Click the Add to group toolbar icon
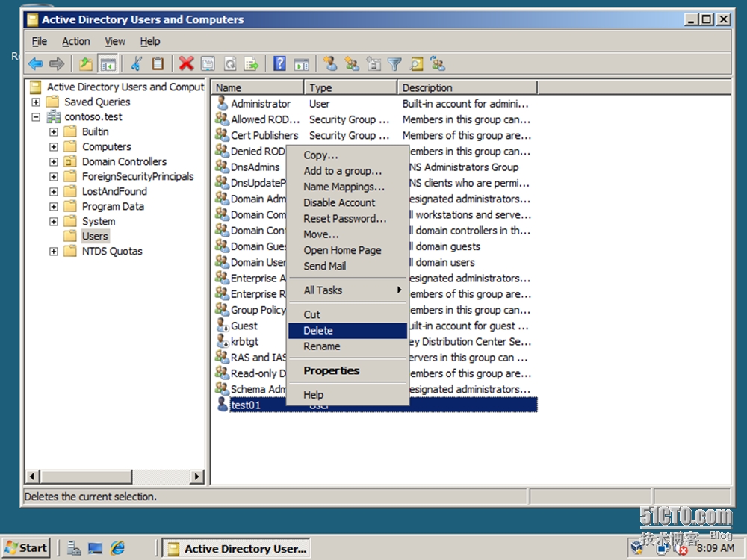The width and height of the screenshot is (747, 560). pos(437,63)
